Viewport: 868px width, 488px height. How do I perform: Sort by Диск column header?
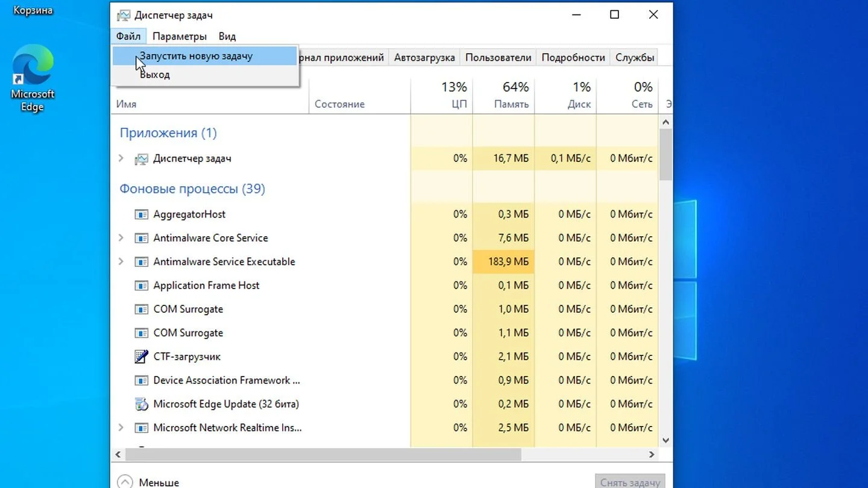pyautogui.click(x=565, y=96)
